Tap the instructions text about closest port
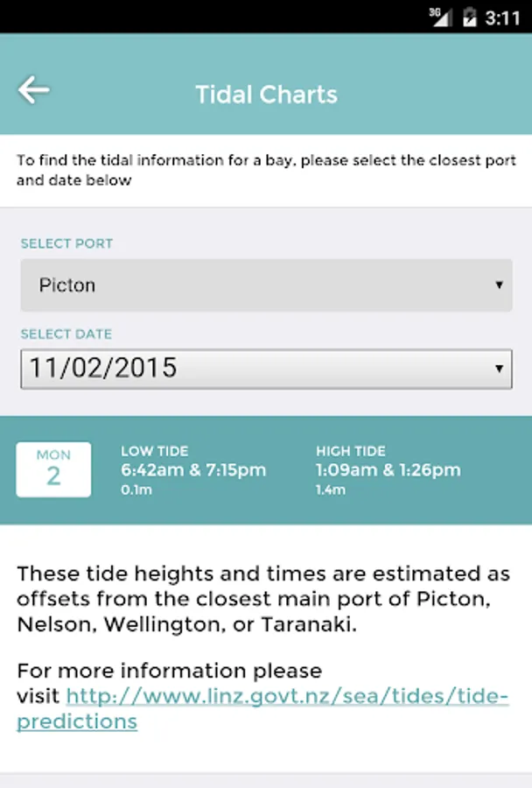This screenshot has height=788, width=532. point(266,170)
